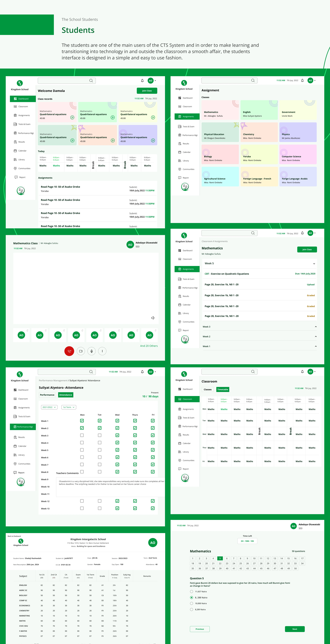Expand the Week 2 assignments section

click(x=316, y=337)
